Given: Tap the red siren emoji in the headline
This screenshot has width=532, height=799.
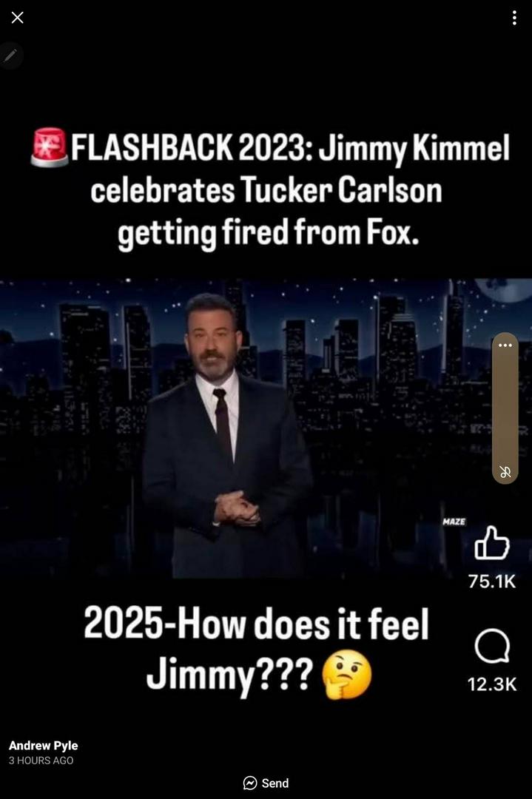Looking at the screenshot, I should [x=50, y=147].
